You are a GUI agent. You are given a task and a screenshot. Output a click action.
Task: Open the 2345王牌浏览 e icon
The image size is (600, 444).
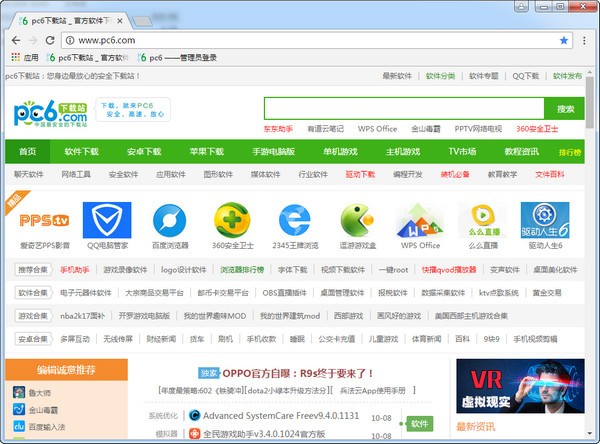(x=295, y=220)
